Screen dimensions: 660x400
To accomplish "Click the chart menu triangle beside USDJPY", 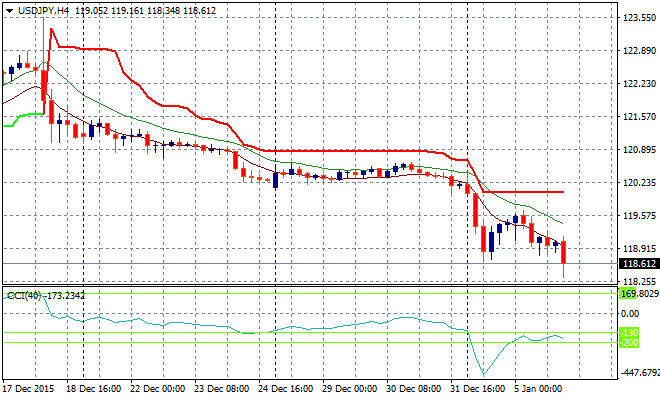I will click(x=9, y=11).
